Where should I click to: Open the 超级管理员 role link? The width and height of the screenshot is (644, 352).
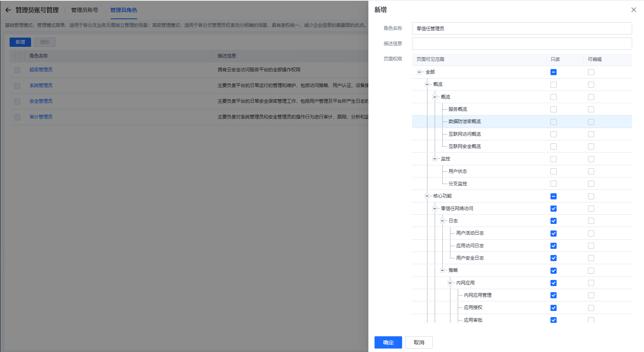coord(41,70)
